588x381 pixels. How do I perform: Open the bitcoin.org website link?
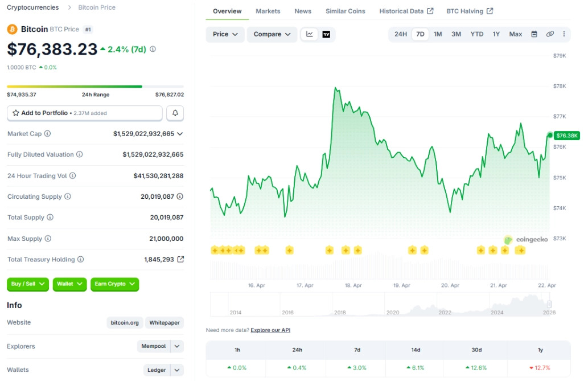125,322
